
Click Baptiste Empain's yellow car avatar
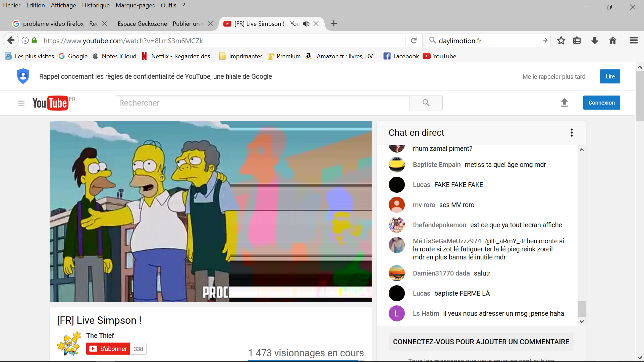pyautogui.click(x=397, y=165)
